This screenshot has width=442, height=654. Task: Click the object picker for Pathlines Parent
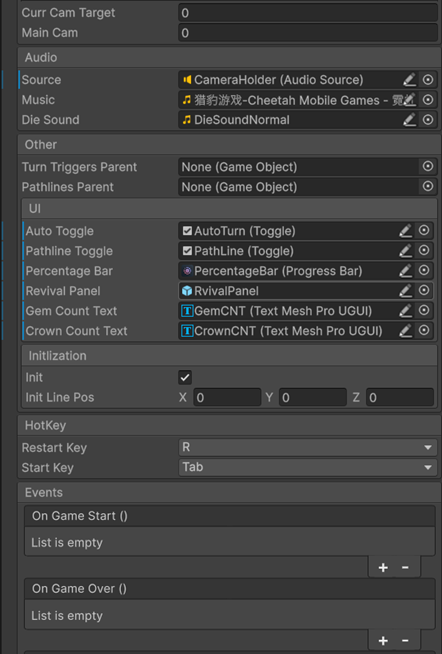427,186
